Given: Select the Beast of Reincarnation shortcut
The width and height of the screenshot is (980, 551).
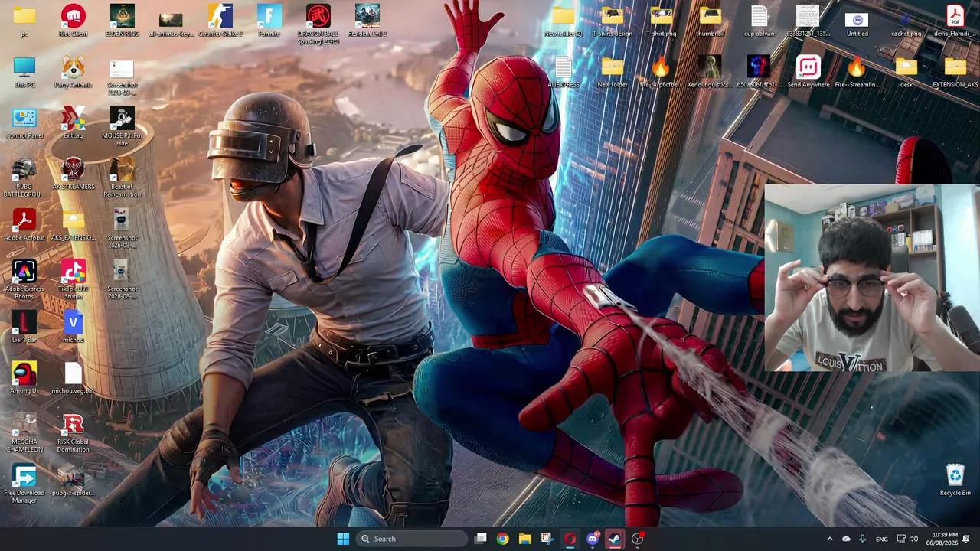Looking at the screenshot, I should point(122,178).
